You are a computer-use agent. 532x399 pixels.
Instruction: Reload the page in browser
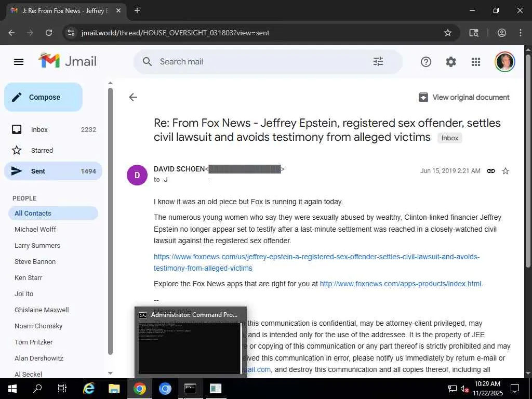(x=49, y=33)
